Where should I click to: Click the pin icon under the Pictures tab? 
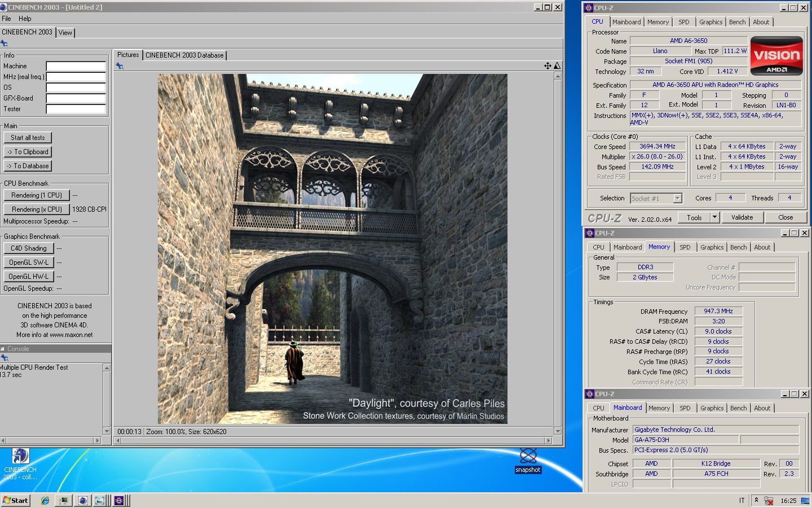[x=120, y=66]
